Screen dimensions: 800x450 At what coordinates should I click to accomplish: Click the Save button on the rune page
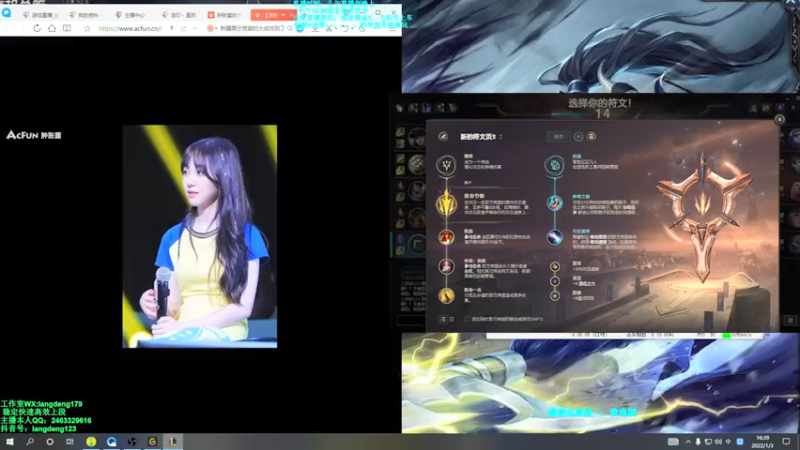point(558,136)
